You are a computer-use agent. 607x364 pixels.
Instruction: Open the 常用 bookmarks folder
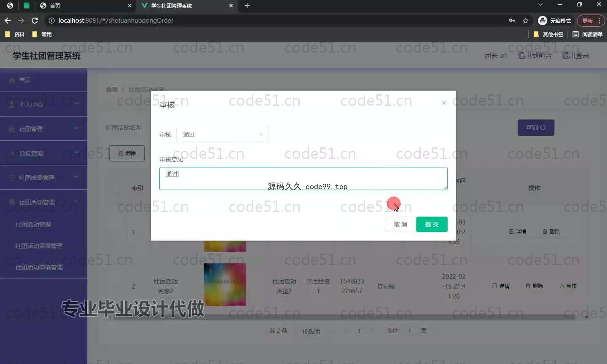pos(42,35)
